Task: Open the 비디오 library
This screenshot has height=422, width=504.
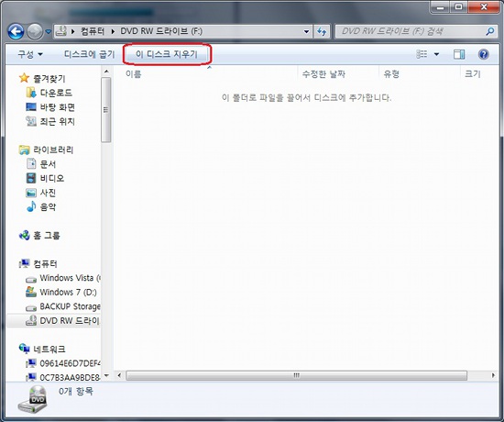Action: click(52, 178)
